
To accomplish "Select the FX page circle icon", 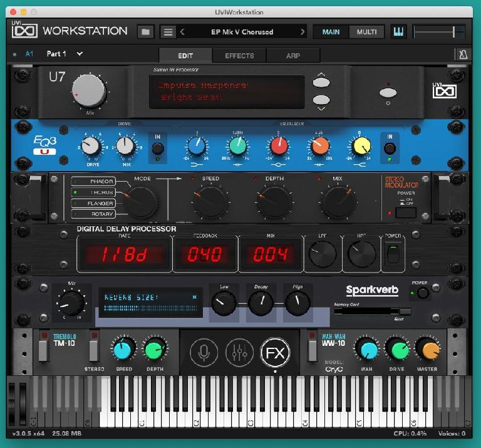I will click(x=275, y=352).
